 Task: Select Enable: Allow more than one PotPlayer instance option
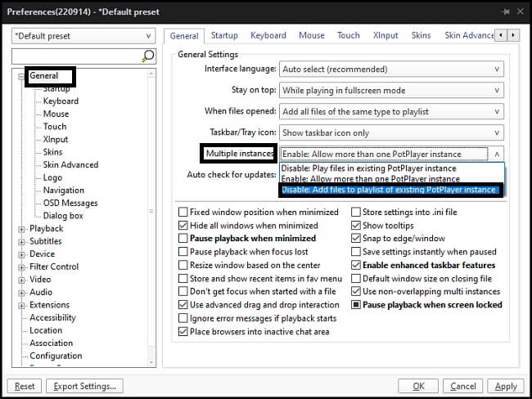pyautogui.click(x=391, y=179)
